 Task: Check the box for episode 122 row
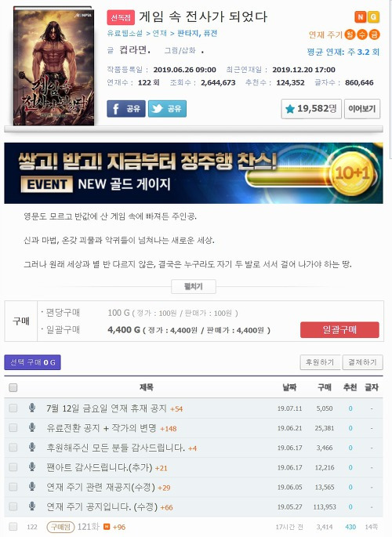tap(13, 526)
